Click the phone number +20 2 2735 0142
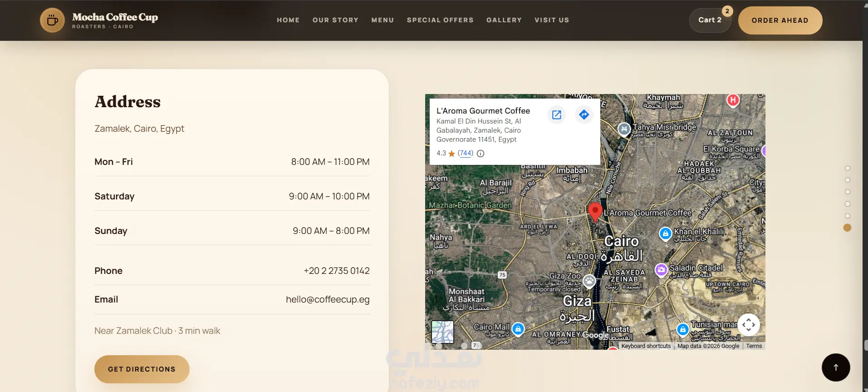Screen dimensions: 868x392 tap(337, 271)
